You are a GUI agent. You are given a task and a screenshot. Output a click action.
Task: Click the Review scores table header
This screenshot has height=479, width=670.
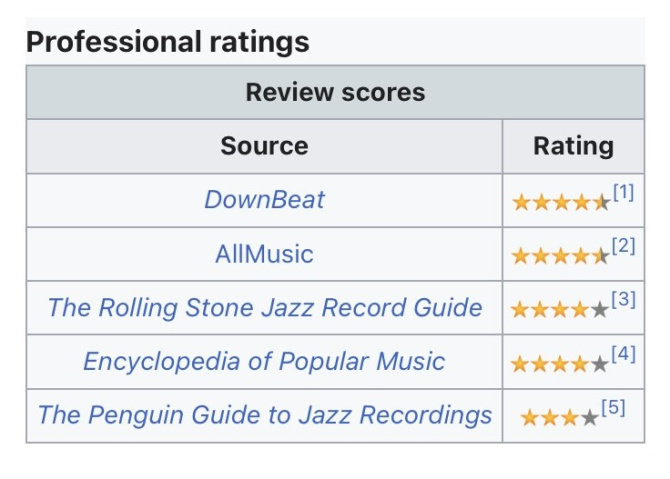(335, 92)
